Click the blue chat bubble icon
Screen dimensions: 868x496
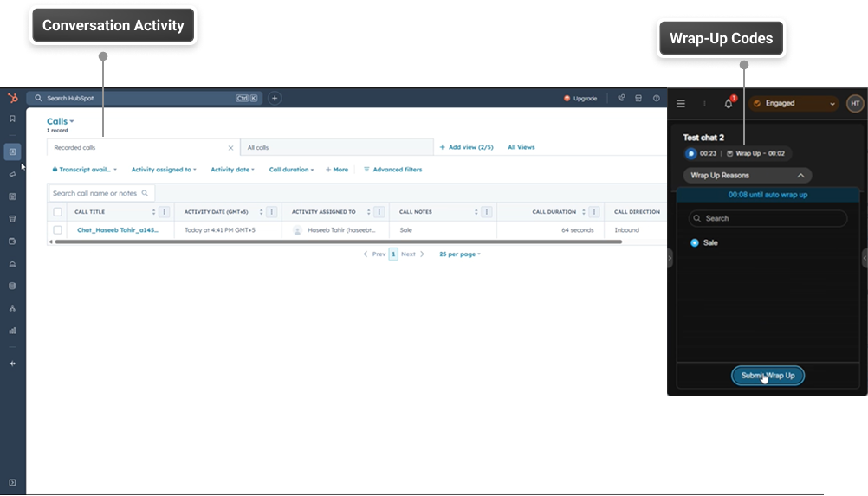690,154
